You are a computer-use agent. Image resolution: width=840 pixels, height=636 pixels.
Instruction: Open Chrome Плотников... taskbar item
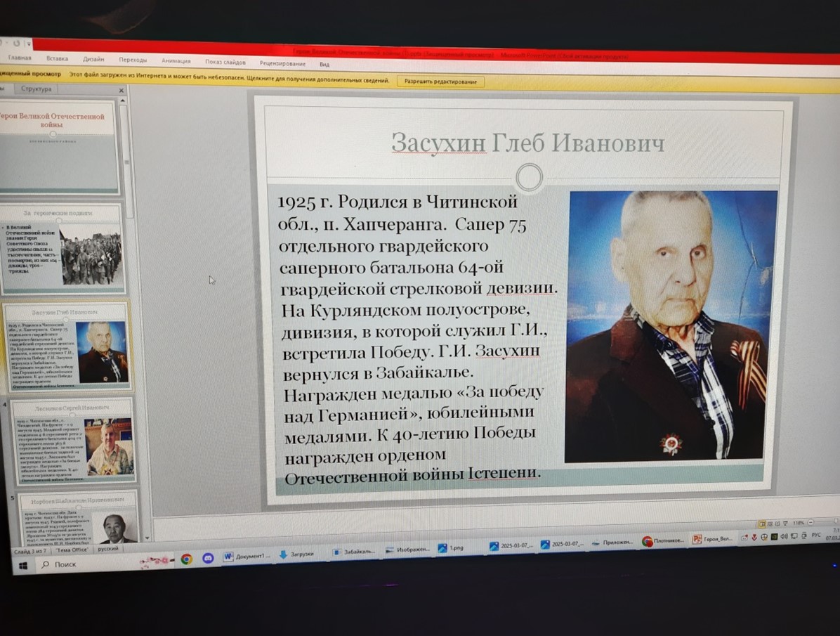(x=663, y=541)
